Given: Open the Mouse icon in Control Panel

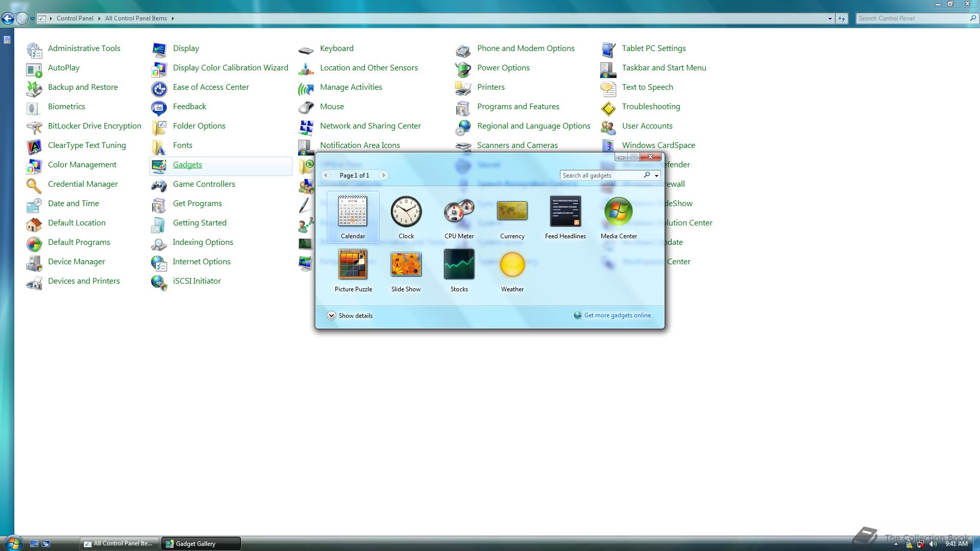Looking at the screenshot, I should tap(306, 108).
